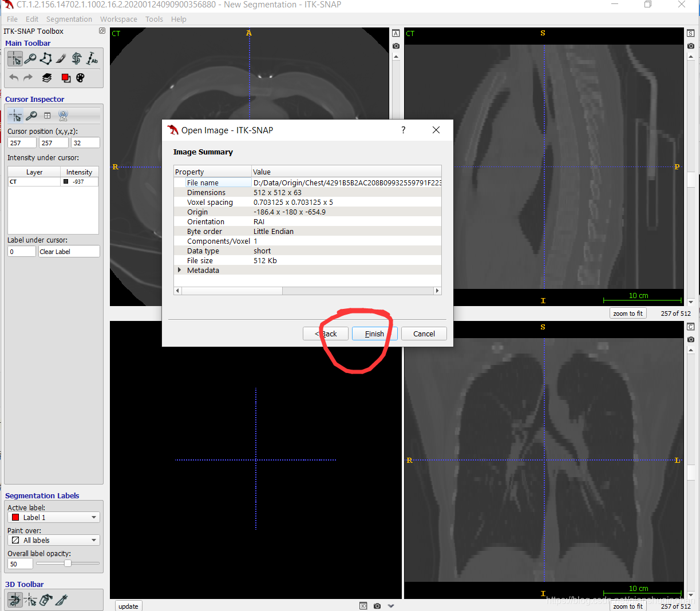Open the red Label Editor icon

point(66,78)
